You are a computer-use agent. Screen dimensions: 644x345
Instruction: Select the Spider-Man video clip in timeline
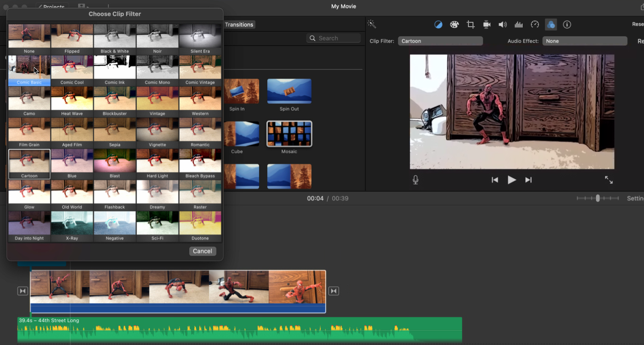pos(178,291)
